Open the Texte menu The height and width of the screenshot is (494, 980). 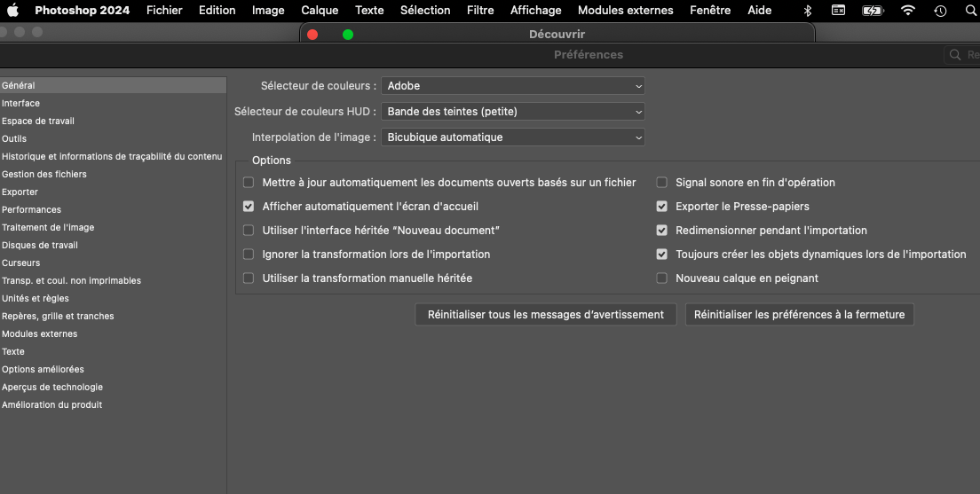369,10
